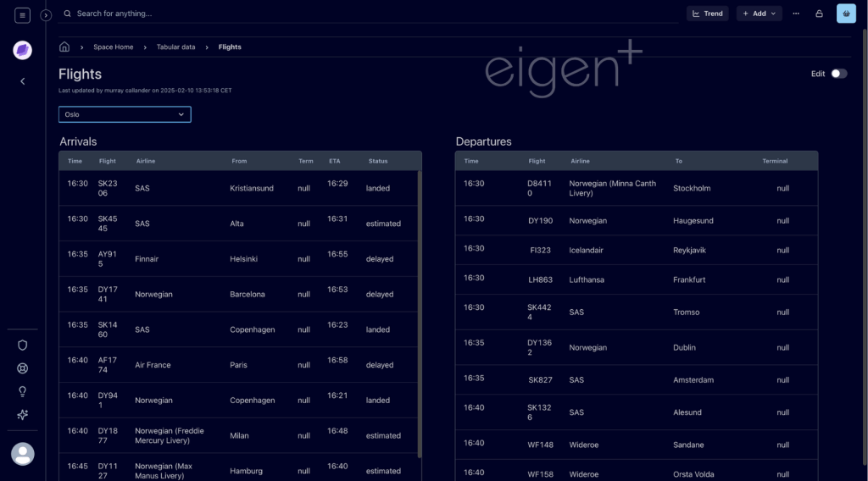Image resolution: width=868 pixels, height=481 pixels.
Task: Click the search magnifier icon
Action: [x=68, y=14]
